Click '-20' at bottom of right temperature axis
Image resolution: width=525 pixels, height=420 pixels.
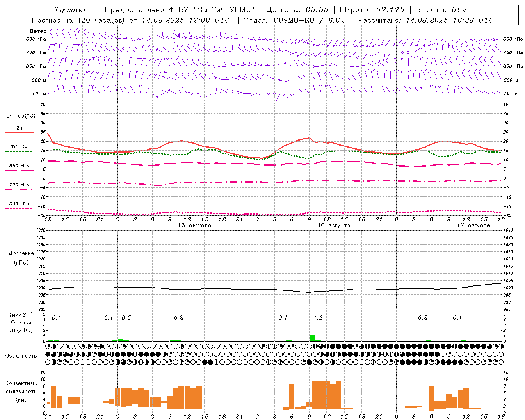pyautogui.click(x=507, y=215)
